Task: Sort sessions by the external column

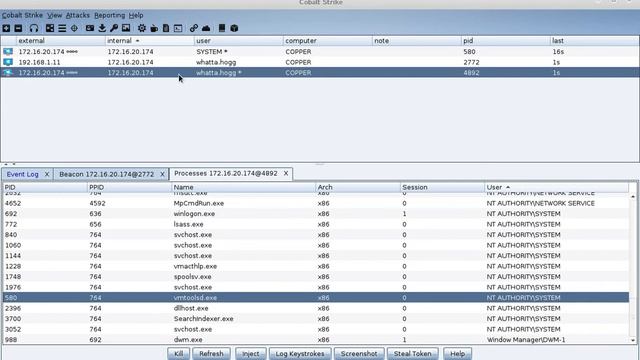Action: click(x=60, y=41)
